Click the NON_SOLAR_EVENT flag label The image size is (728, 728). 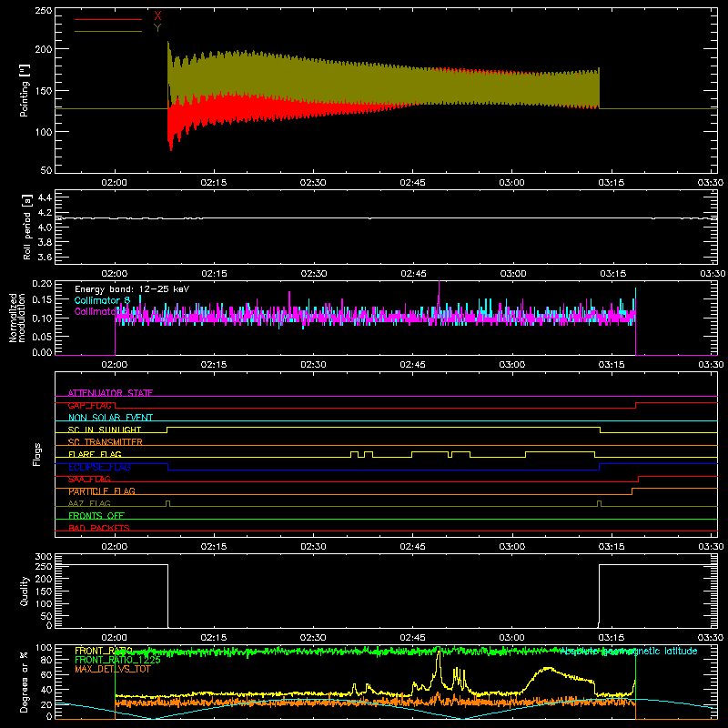(x=110, y=418)
